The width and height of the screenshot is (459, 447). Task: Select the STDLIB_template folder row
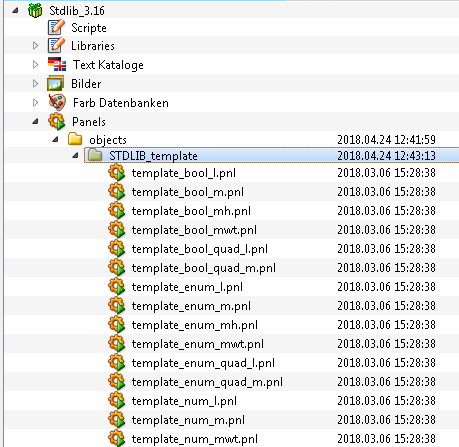point(272,155)
